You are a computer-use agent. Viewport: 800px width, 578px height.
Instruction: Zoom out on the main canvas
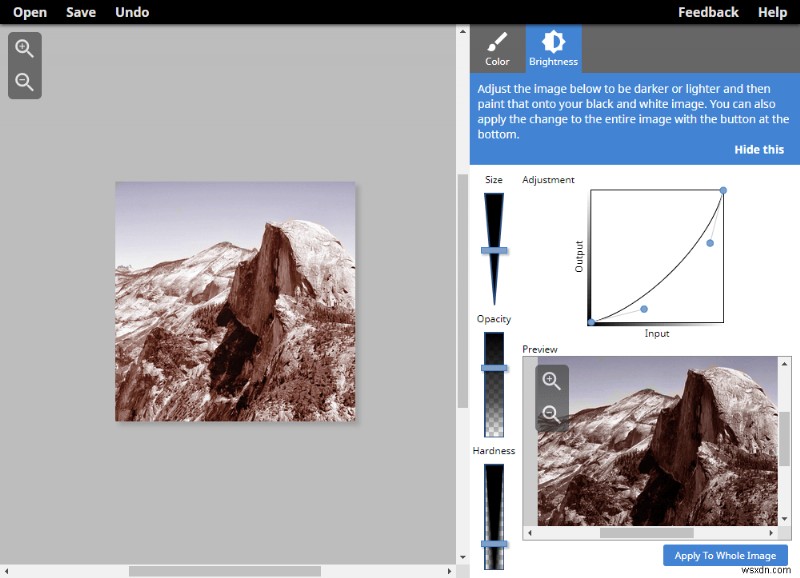(24, 82)
